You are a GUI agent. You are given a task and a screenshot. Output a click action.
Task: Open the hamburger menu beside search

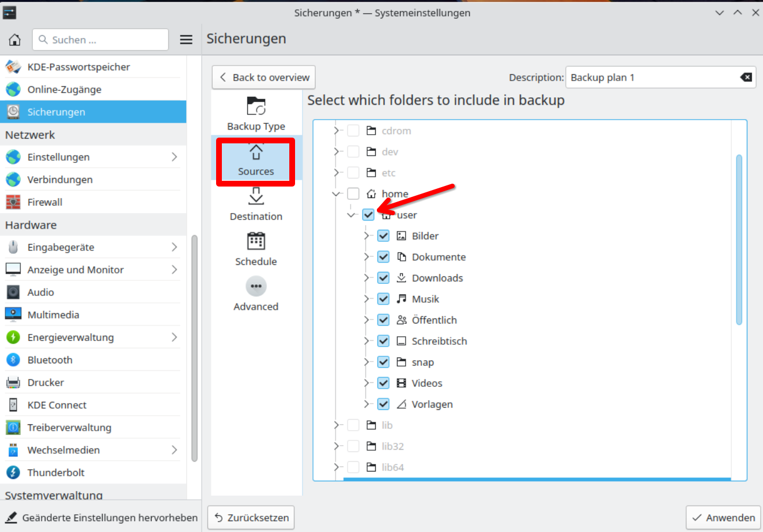click(186, 40)
